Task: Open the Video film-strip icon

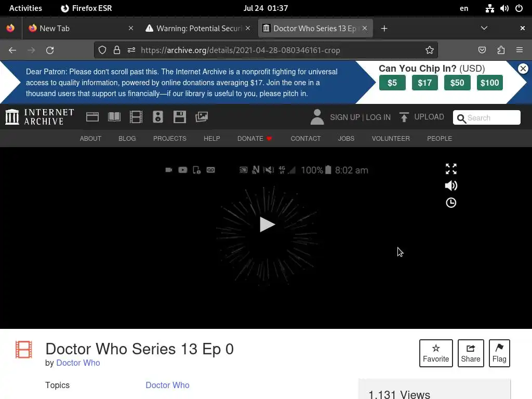Action: 136,117
